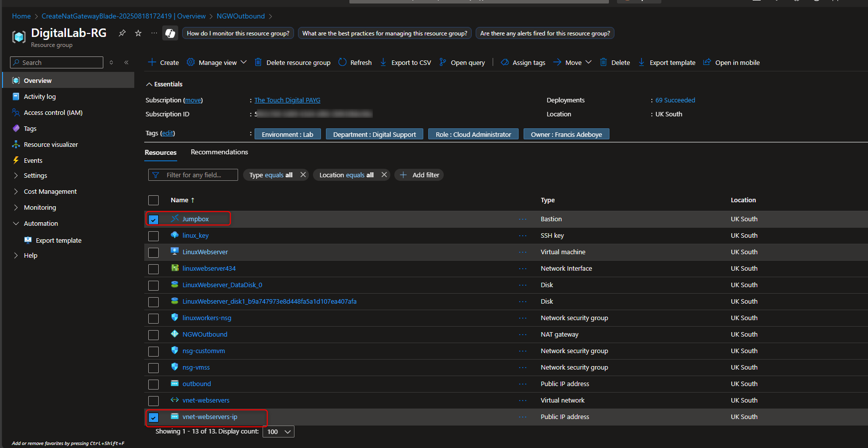This screenshot has height=448, width=868.
Task: Click Subscription move link
Action: [193, 100]
